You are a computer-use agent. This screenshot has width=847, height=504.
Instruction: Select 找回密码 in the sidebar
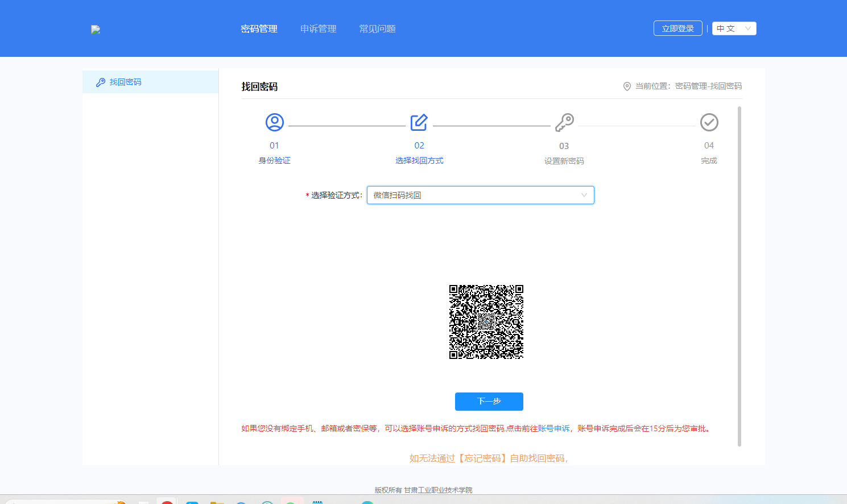[x=151, y=82]
